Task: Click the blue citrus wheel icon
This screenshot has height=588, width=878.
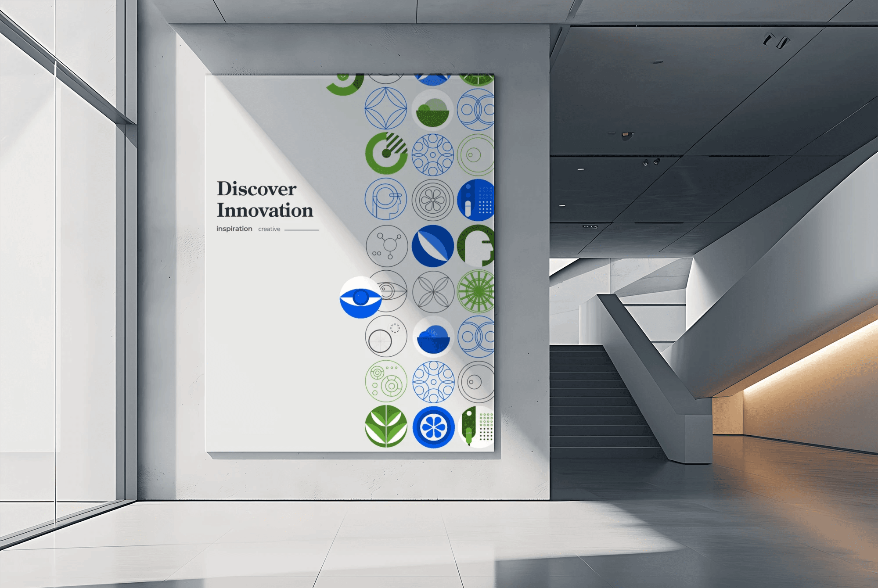Action: 433,427
